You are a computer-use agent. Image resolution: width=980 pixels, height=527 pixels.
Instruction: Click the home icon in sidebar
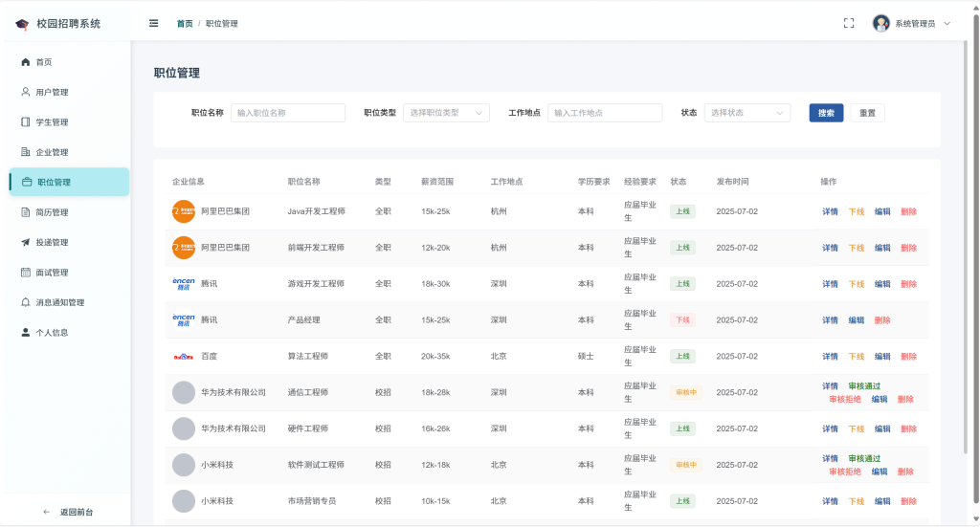pyautogui.click(x=26, y=62)
